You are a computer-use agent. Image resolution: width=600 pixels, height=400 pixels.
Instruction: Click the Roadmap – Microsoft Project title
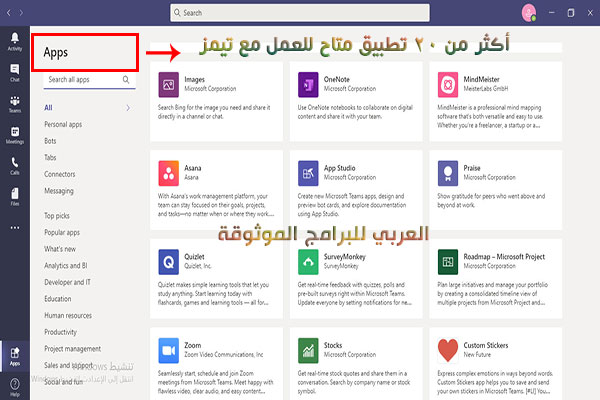point(504,257)
